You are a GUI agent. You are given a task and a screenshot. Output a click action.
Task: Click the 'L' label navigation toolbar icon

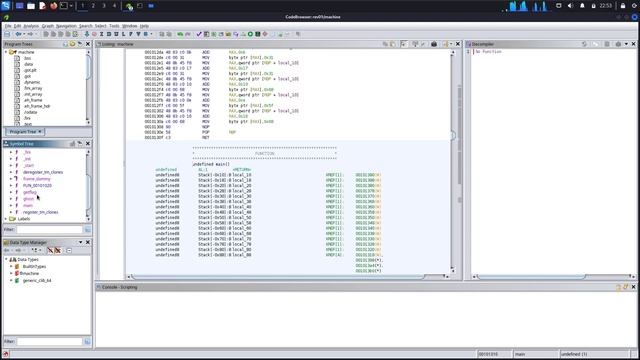click(124, 34)
